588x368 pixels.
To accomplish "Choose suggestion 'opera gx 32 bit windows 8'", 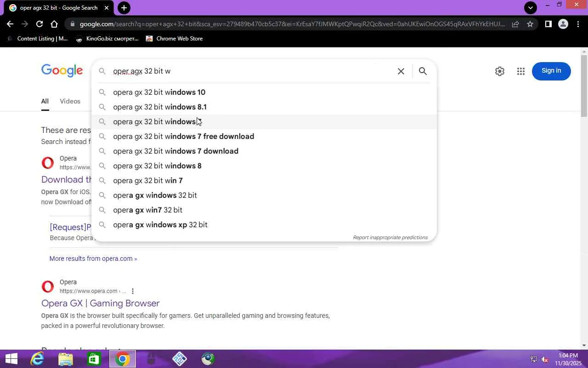I will click(264, 166).
